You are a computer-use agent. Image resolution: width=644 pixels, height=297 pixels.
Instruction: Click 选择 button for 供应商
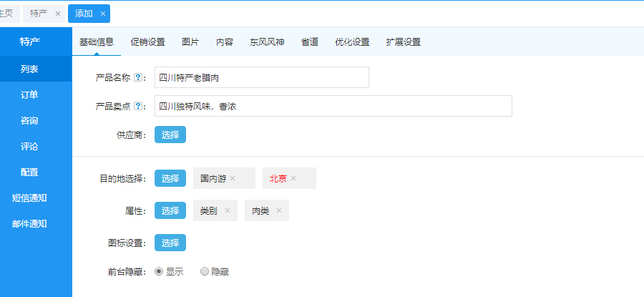point(170,135)
